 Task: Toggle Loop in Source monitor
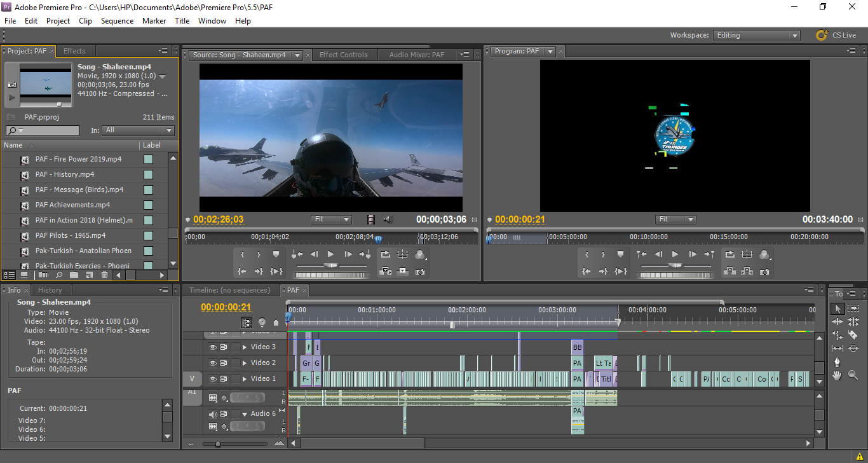(x=386, y=254)
